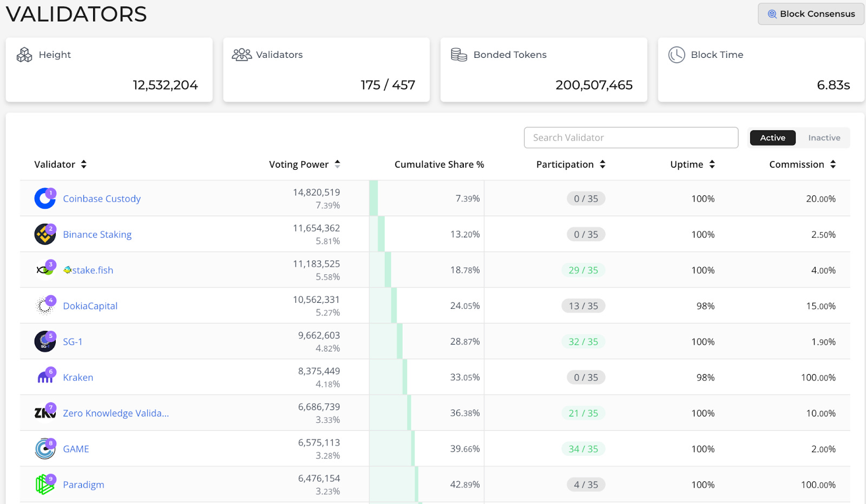Click the Cumulative Share % column header
Viewport: 866px width, 504px height.
coord(439,164)
